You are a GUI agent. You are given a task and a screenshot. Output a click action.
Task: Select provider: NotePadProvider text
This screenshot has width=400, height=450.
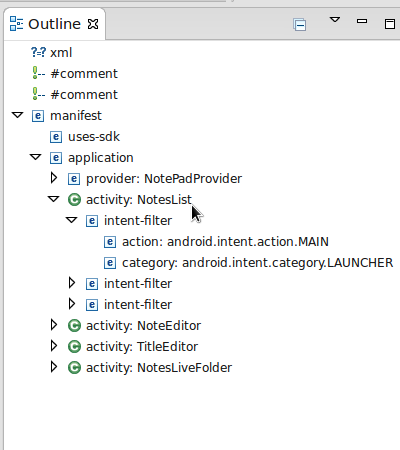[x=164, y=179]
